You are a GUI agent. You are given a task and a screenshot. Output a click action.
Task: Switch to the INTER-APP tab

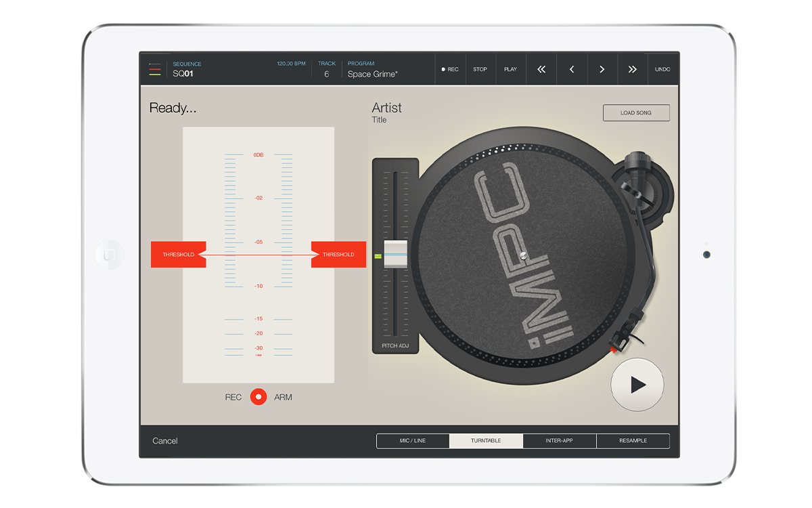click(x=559, y=441)
